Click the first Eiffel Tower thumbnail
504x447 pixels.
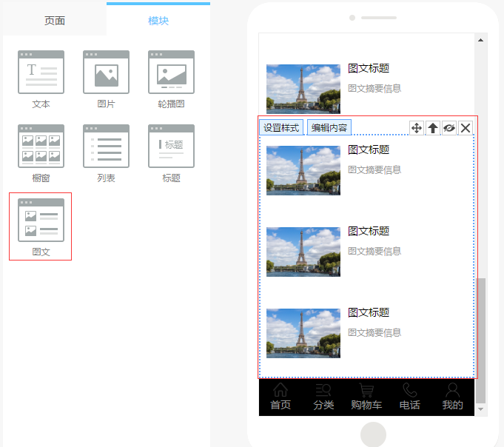pyautogui.click(x=303, y=88)
